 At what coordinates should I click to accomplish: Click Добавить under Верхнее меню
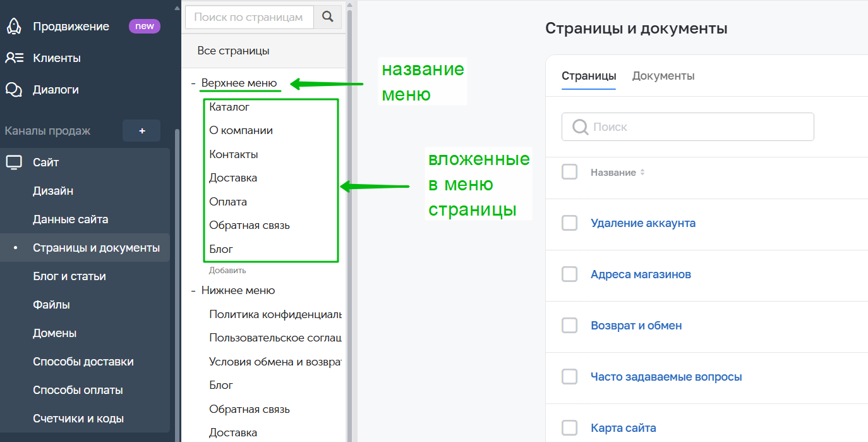[227, 270]
